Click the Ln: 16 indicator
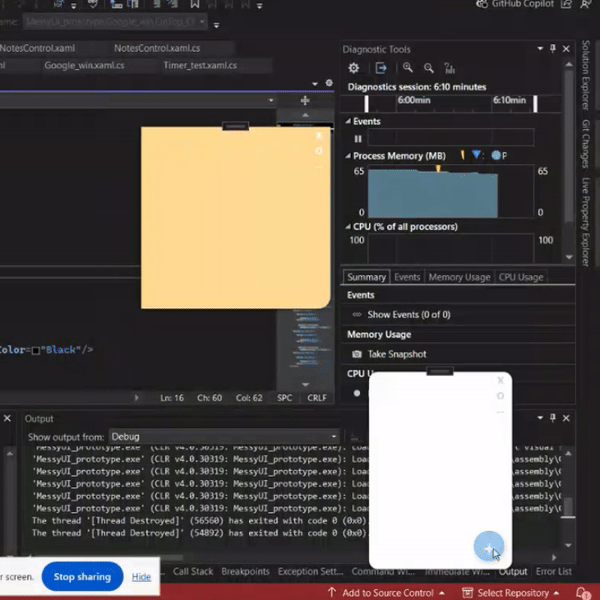600x600 pixels. (x=172, y=398)
